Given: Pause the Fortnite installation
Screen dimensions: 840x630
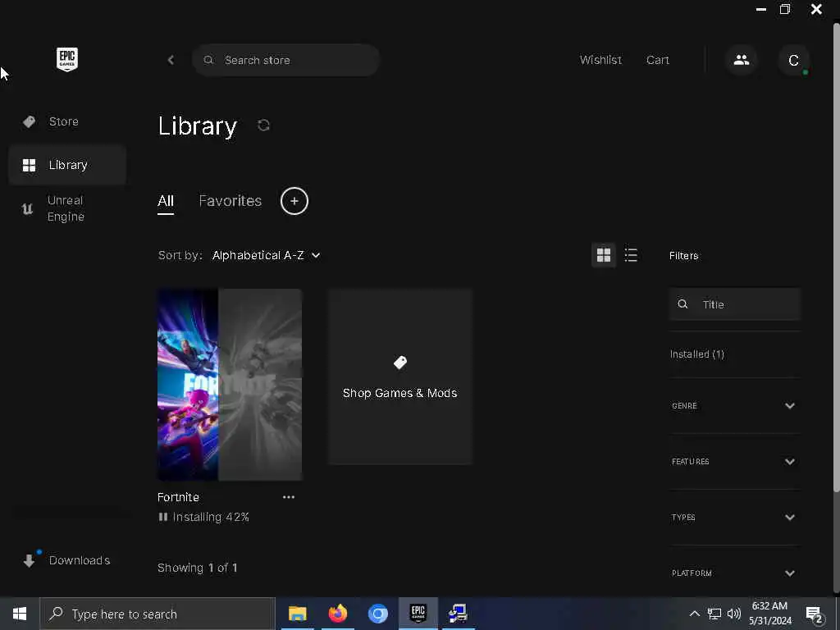Looking at the screenshot, I should (163, 517).
